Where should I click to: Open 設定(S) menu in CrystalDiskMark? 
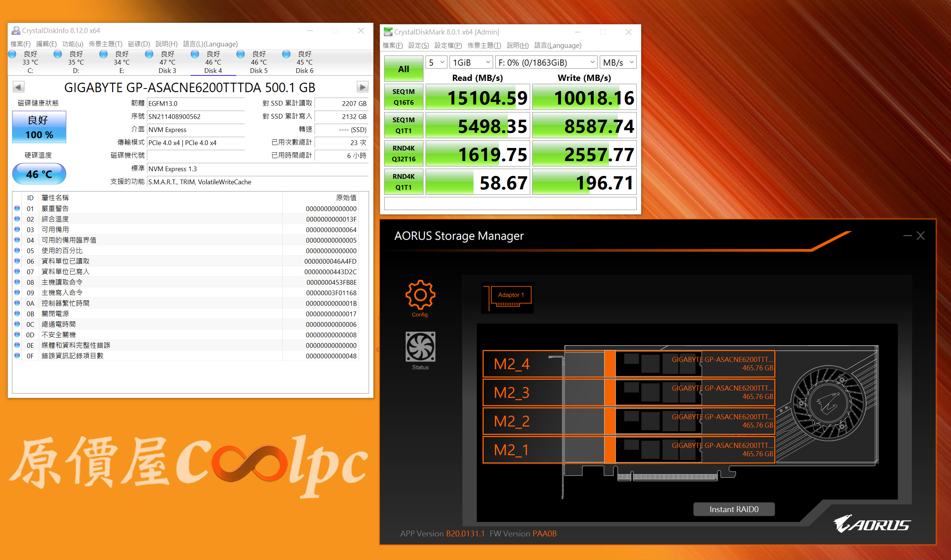click(x=418, y=46)
